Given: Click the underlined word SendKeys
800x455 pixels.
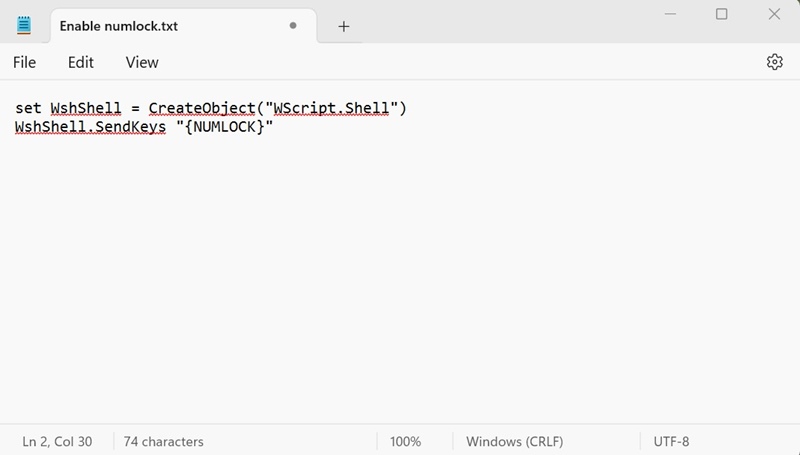Looking at the screenshot, I should tap(132, 128).
